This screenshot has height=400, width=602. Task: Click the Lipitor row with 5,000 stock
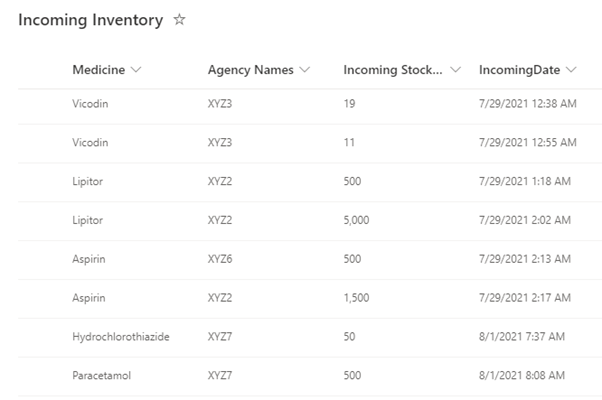88,220
